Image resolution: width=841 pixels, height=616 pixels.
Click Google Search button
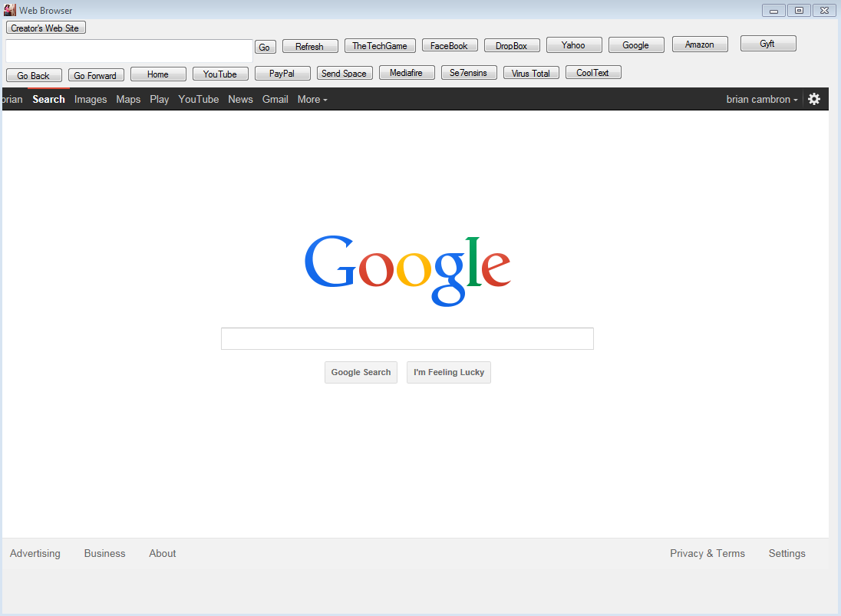(361, 373)
